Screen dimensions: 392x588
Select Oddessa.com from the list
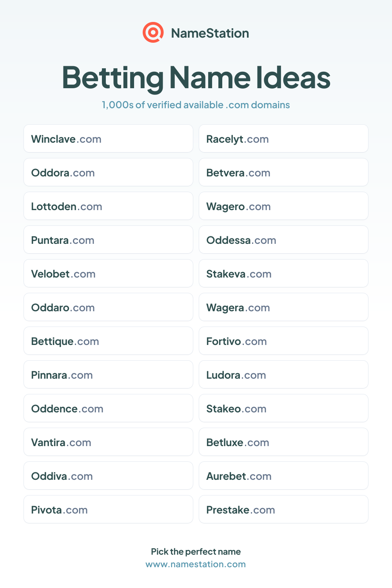coord(283,240)
